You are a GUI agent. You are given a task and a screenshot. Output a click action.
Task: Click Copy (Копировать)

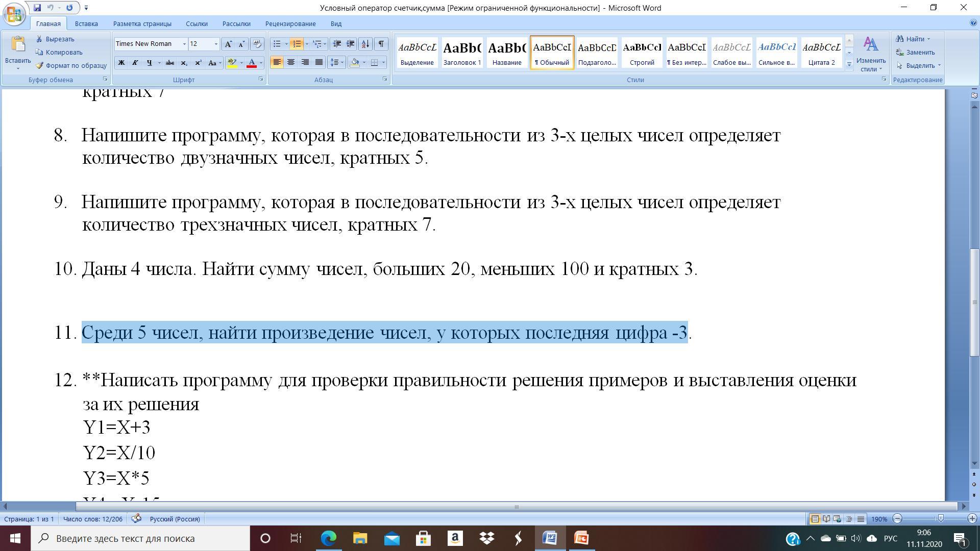tap(59, 53)
